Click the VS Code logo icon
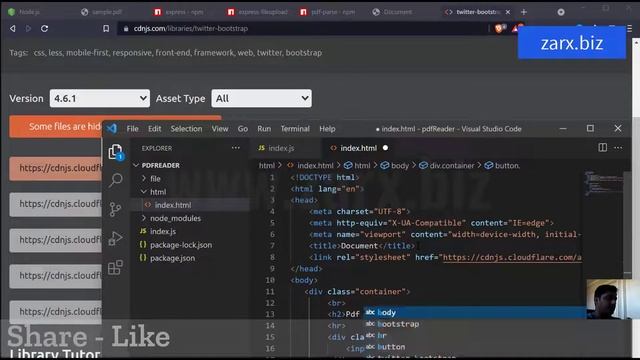The height and width of the screenshot is (360, 640). [111, 129]
